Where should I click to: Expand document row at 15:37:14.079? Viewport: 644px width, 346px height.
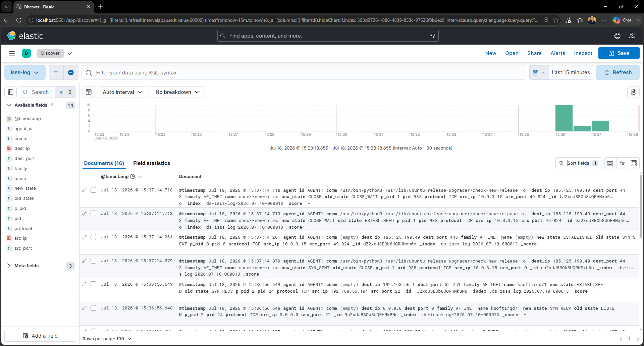pyautogui.click(x=85, y=261)
